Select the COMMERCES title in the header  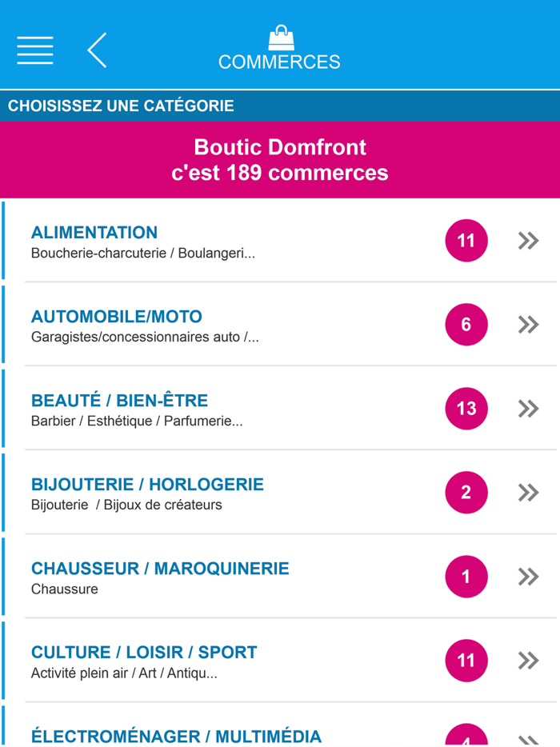(x=279, y=59)
